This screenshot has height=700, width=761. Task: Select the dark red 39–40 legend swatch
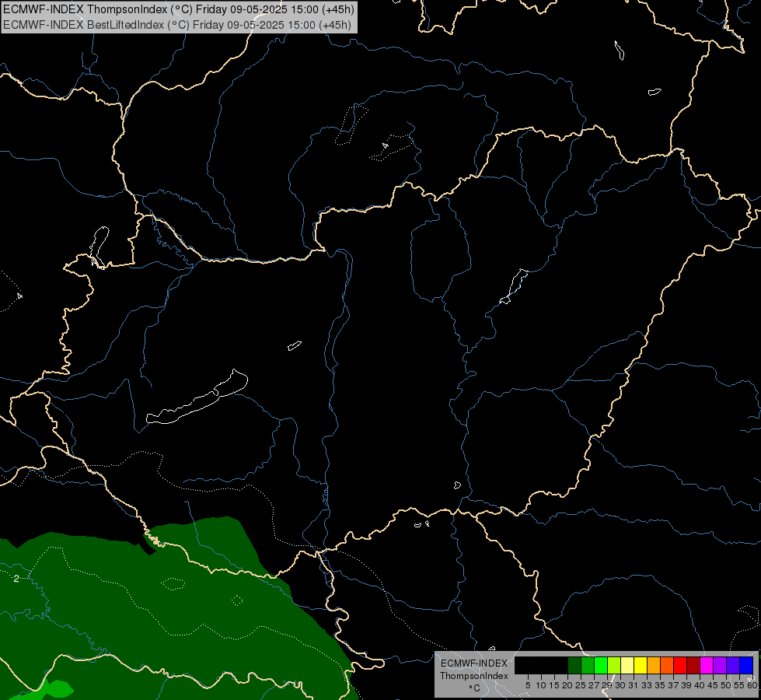[x=693, y=665]
